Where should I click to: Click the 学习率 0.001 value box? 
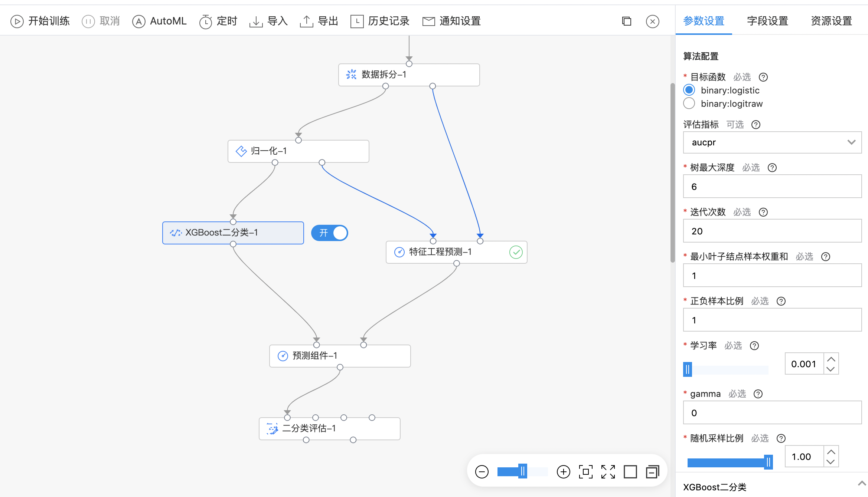point(804,364)
